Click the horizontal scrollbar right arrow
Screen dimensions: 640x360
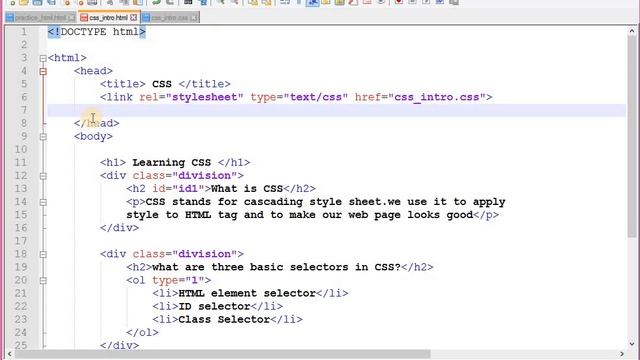tap(622, 354)
